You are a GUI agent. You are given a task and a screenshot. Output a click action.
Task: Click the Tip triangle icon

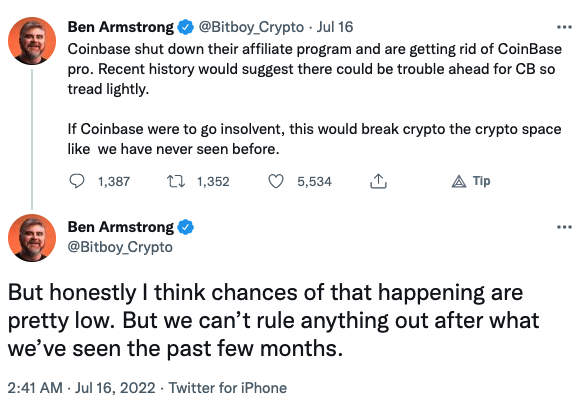coord(459,182)
